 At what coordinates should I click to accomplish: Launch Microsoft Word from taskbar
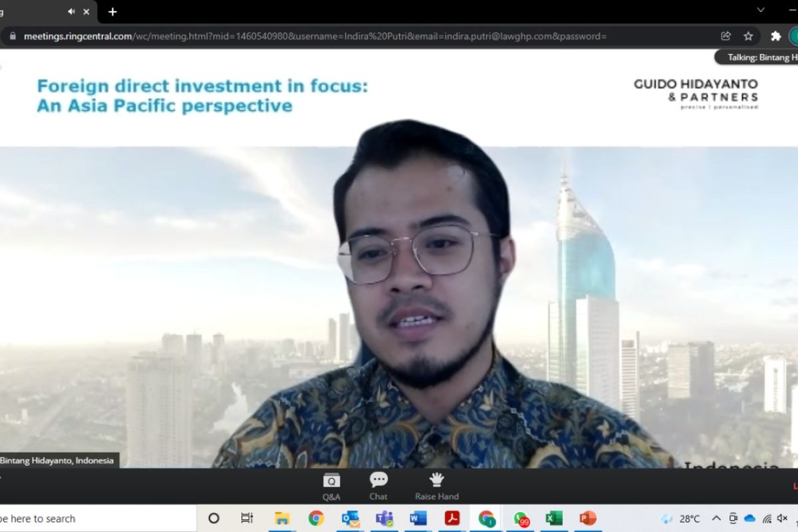418,518
